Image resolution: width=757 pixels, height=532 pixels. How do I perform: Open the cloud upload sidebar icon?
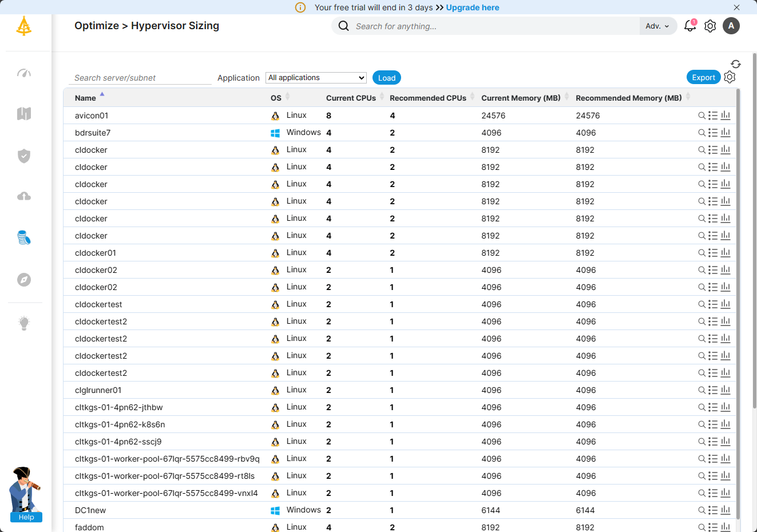tap(24, 197)
